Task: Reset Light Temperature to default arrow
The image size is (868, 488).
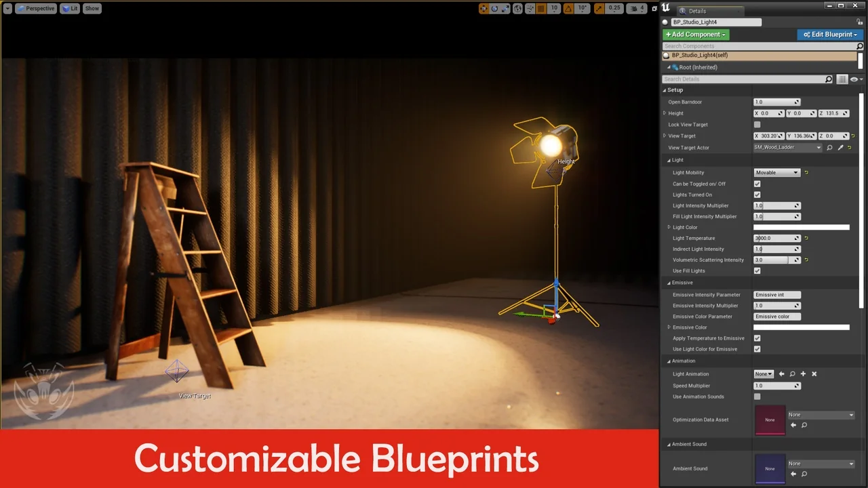Action: 806,239
